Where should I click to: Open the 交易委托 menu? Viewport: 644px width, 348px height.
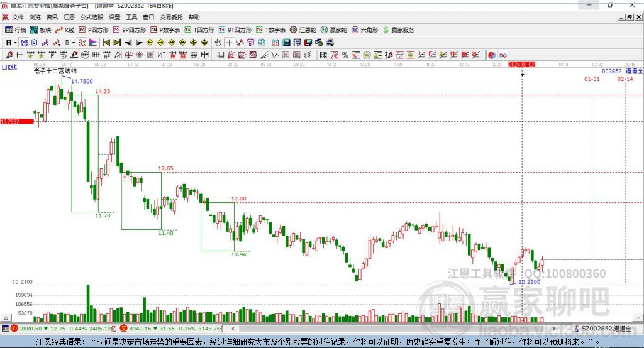(x=171, y=17)
